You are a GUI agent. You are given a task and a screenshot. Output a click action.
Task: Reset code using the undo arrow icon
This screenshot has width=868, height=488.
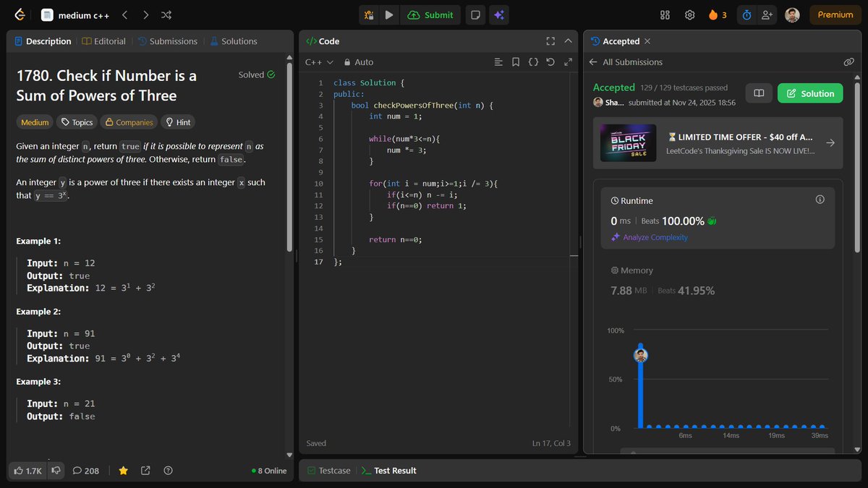550,62
